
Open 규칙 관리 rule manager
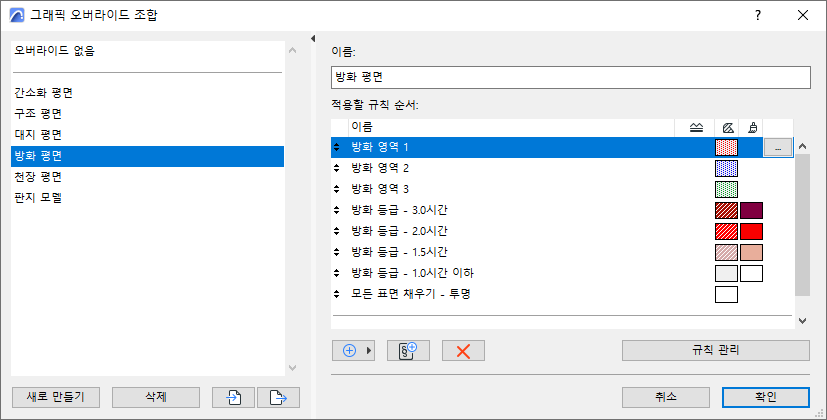715,351
